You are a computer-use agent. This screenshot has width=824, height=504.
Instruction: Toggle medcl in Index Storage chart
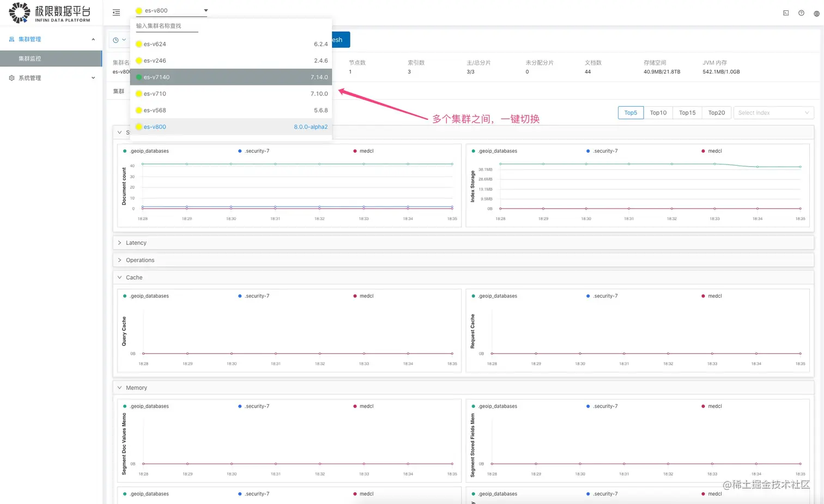coord(712,151)
